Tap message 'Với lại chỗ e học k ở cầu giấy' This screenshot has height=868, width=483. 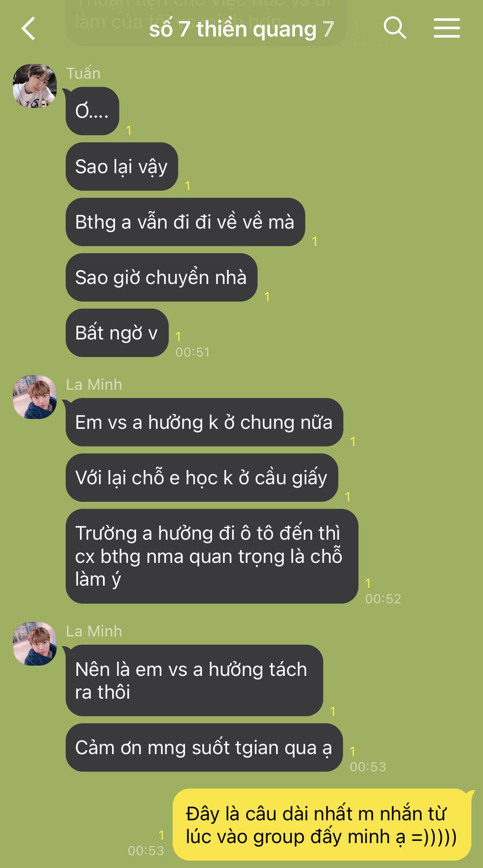coord(202,477)
